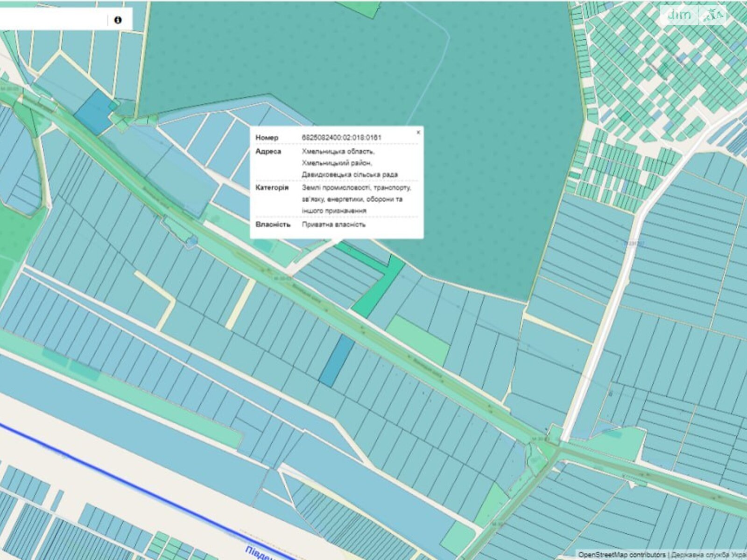747x560 pixels.
Task: Click the Землі промисловості, транспорту category line
Action: point(356,188)
